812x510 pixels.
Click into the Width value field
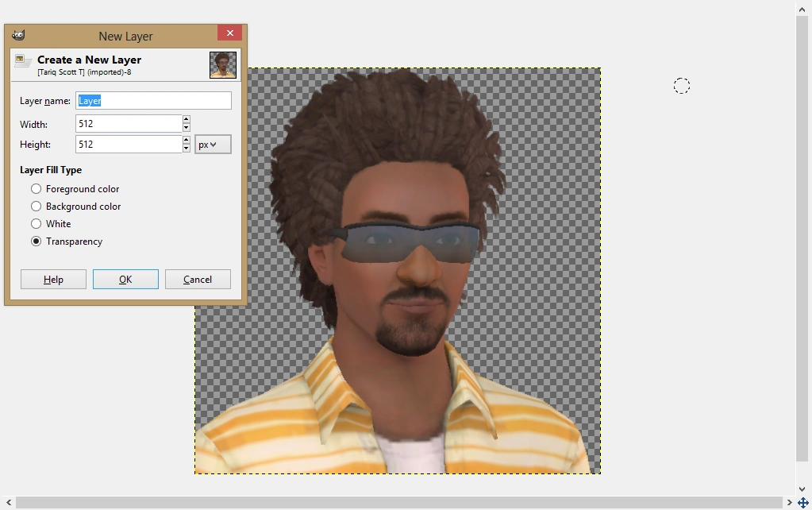(129, 124)
